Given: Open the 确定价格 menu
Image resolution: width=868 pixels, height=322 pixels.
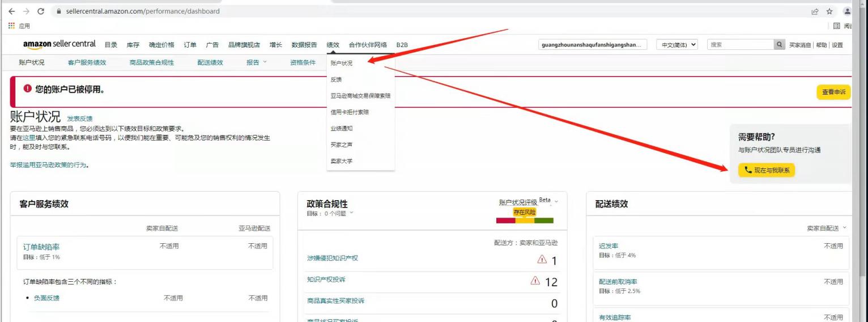Looking at the screenshot, I should (x=161, y=45).
